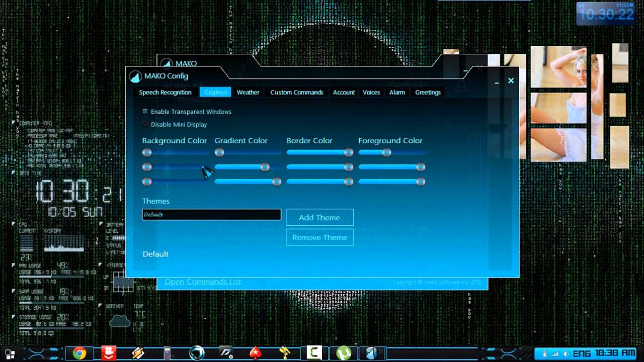
Task: Click the volume speaker tray icon
Action: [566, 354]
